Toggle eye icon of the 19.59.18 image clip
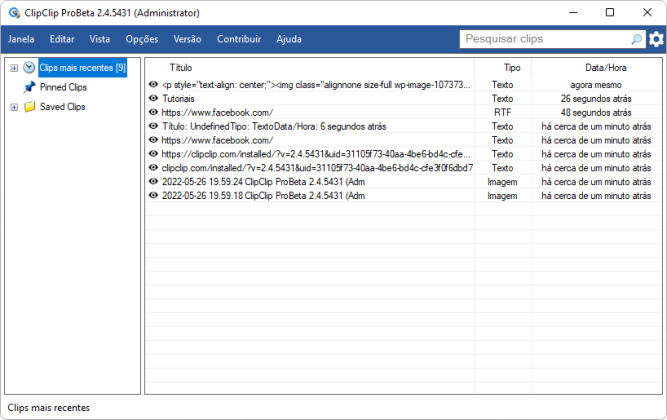 tap(153, 195)
